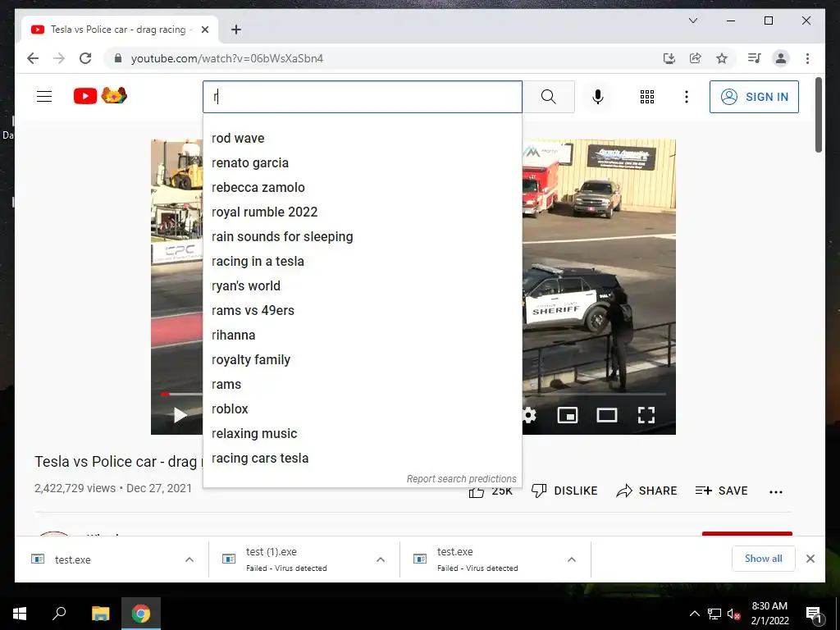This screenshot has width=840, height=630.
Task: Pick the 'racing cars tesla' suggestion
Action: [362, 459]
